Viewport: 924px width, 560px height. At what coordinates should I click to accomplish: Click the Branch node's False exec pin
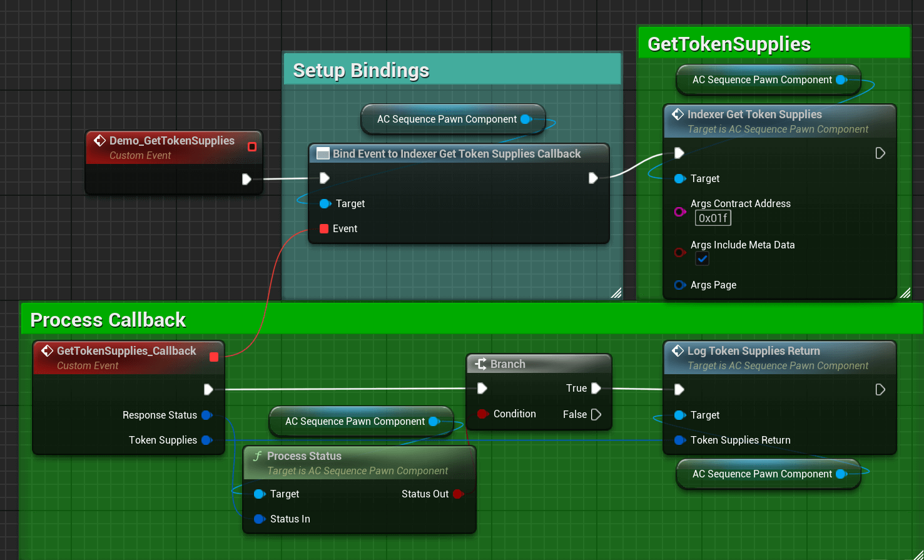(596, 414)
